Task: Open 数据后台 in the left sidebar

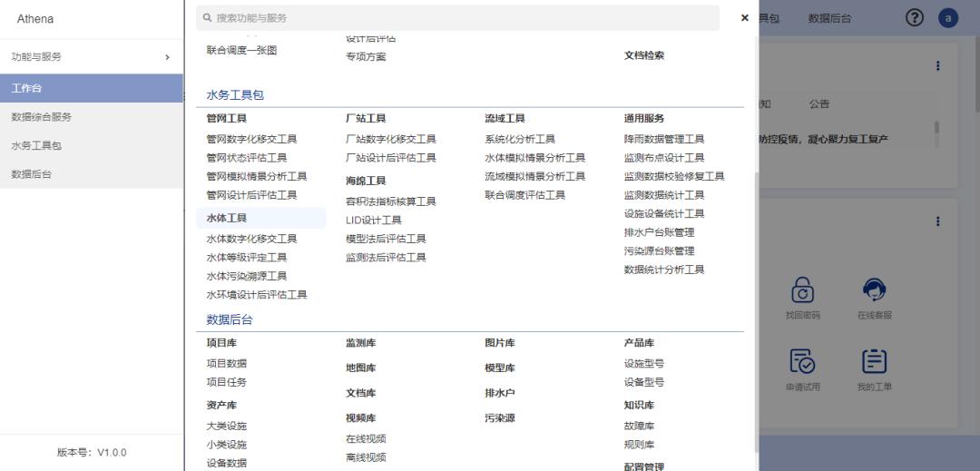Action: point(31,173)
